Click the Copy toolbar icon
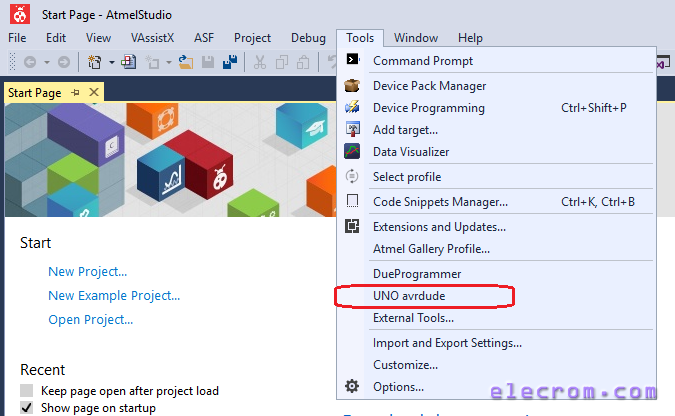675x416 pixels. [x=282, y=62]
